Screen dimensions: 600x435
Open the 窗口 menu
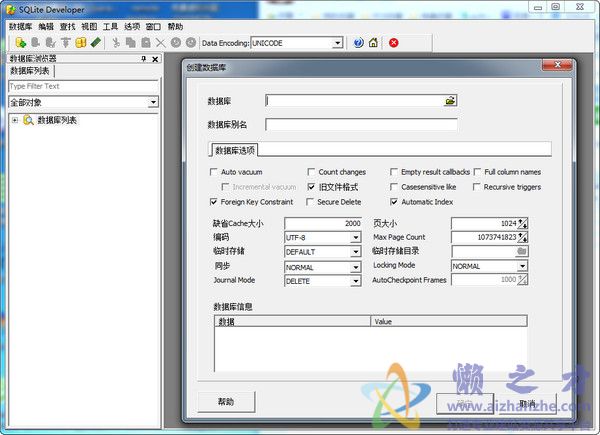pyautogui.click(x=153, y=26)
